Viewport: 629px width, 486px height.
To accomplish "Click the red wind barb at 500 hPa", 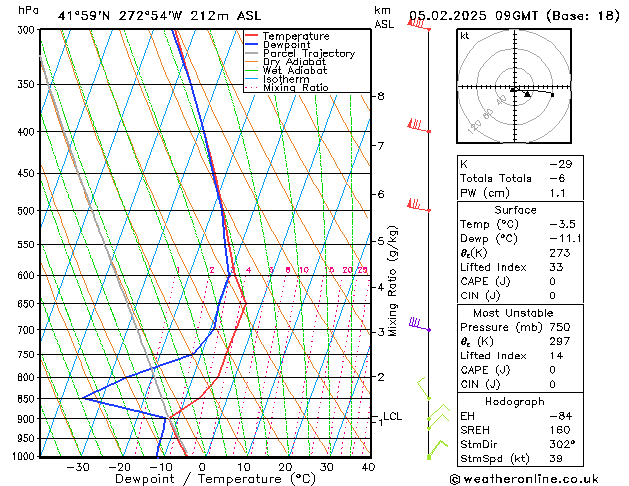I will coord(419,205).
